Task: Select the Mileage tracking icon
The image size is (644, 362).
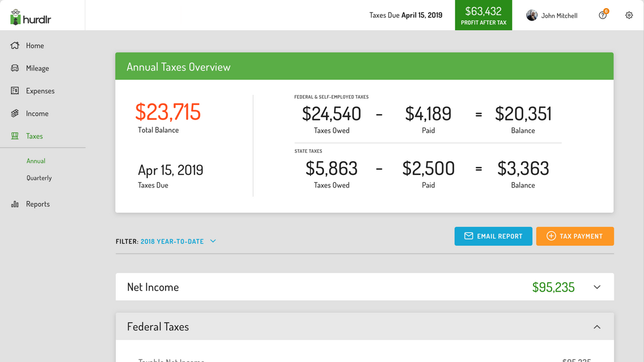Action: [15, 68]
